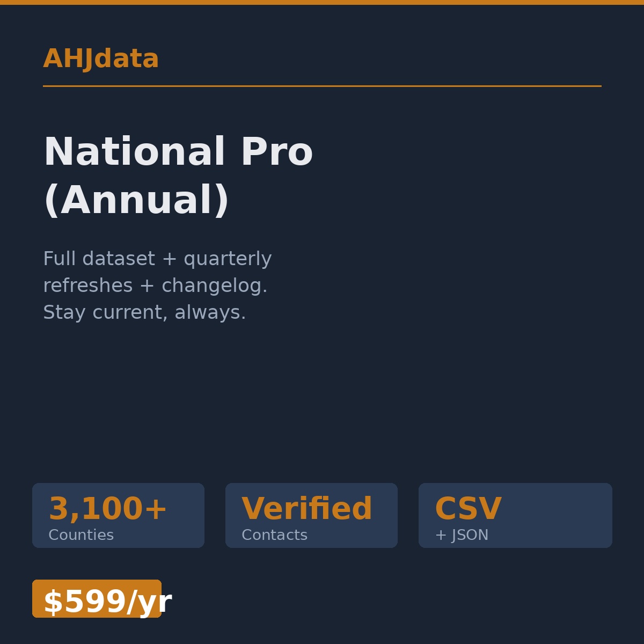Select the "3,100+" figure

pyautogui.click(x=108, y=509)
